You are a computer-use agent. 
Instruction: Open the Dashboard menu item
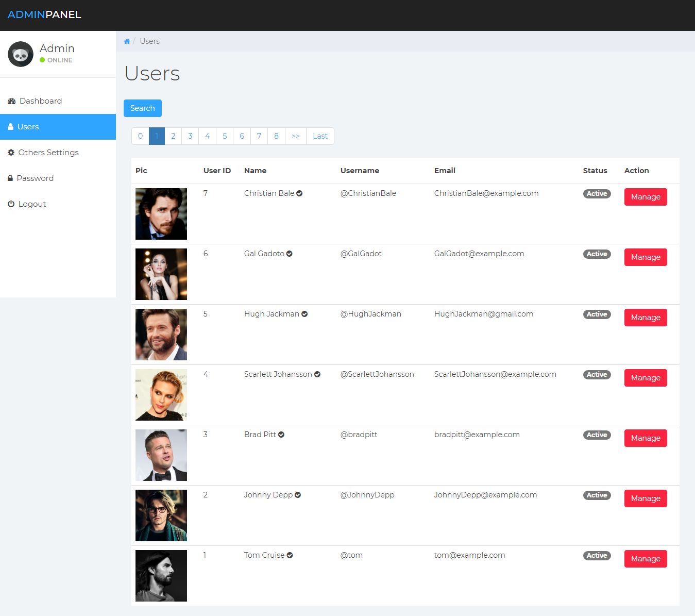pyautogui.click(x=58, y=101)
